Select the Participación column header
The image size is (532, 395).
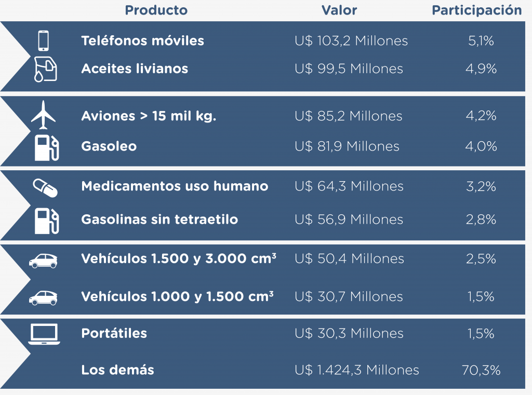pos(477,10)
